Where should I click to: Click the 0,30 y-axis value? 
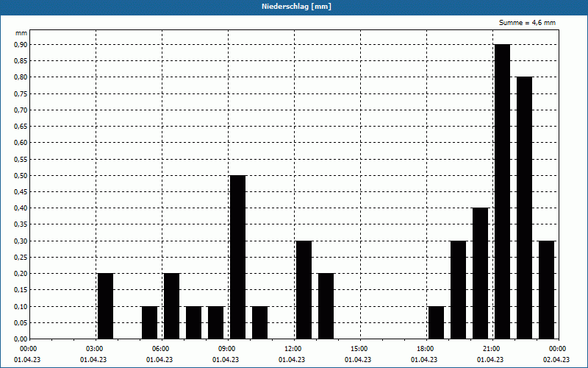tap(21, 241)
